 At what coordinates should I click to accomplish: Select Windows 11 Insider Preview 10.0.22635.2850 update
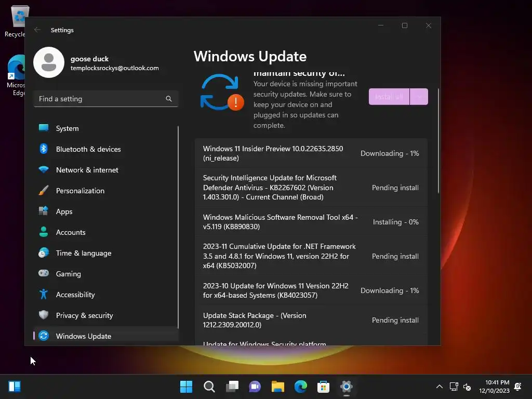click(311, 153)
